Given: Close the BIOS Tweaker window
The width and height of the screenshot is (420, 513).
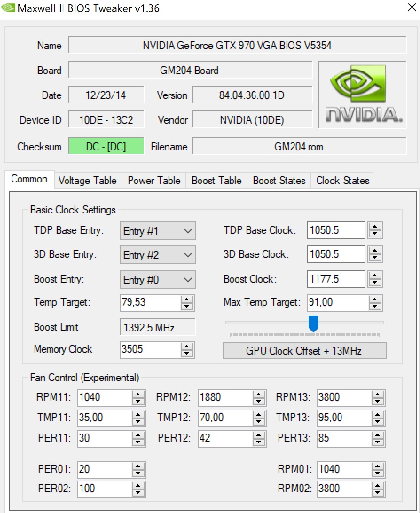Looking at the screenshot, I should (412, 7).
